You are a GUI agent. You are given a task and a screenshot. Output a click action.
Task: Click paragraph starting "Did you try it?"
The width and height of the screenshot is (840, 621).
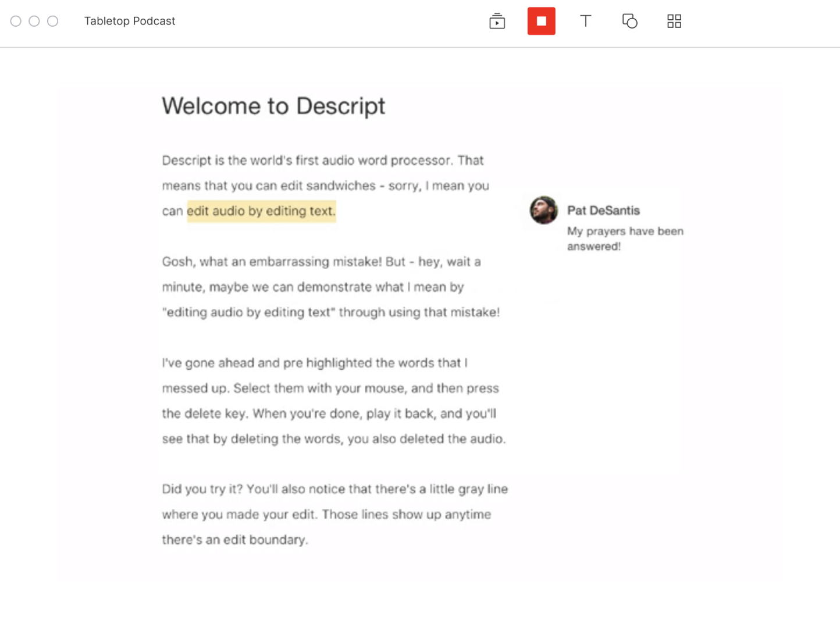334,514
